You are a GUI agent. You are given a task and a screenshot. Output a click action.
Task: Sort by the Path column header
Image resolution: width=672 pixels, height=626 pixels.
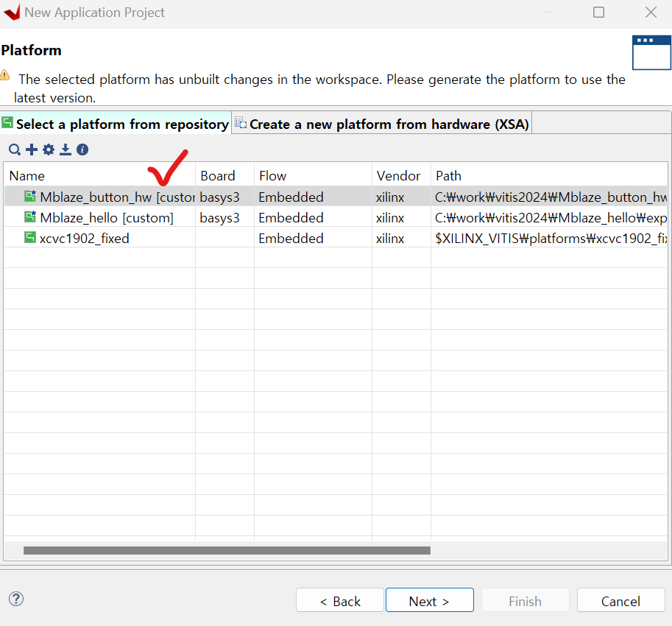[549, 176]
